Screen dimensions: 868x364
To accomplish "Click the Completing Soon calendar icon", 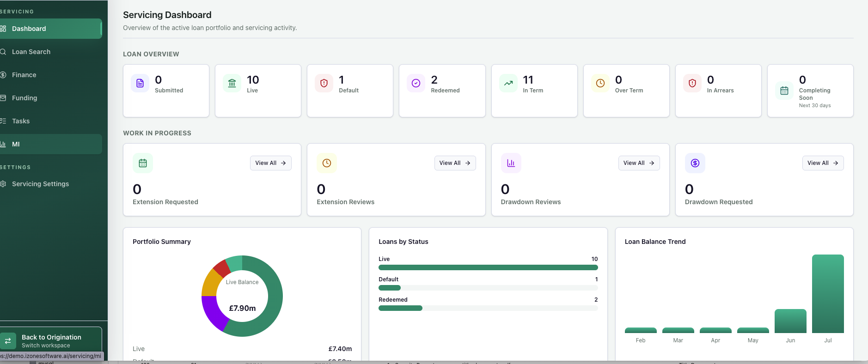I will tap(784, 91).
